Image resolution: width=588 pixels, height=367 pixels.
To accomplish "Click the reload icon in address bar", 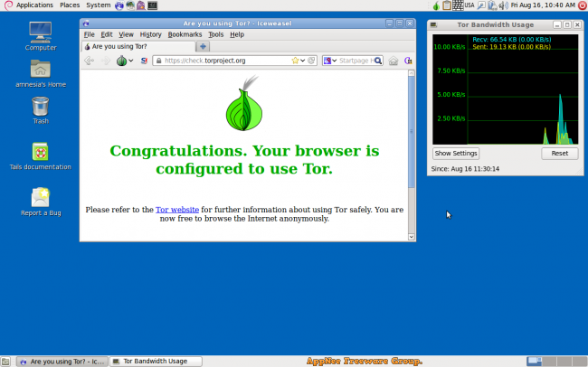I will pyautogui.click(x=311, y=61).
